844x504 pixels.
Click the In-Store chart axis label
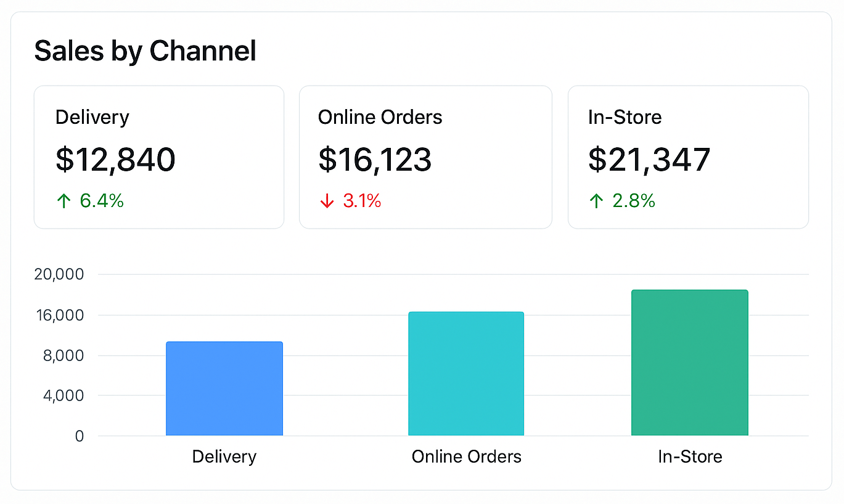tap(690, 457)
